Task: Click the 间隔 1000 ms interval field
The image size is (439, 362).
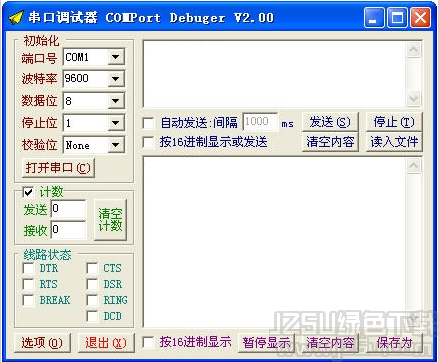Action: click(x=260, y=122)
